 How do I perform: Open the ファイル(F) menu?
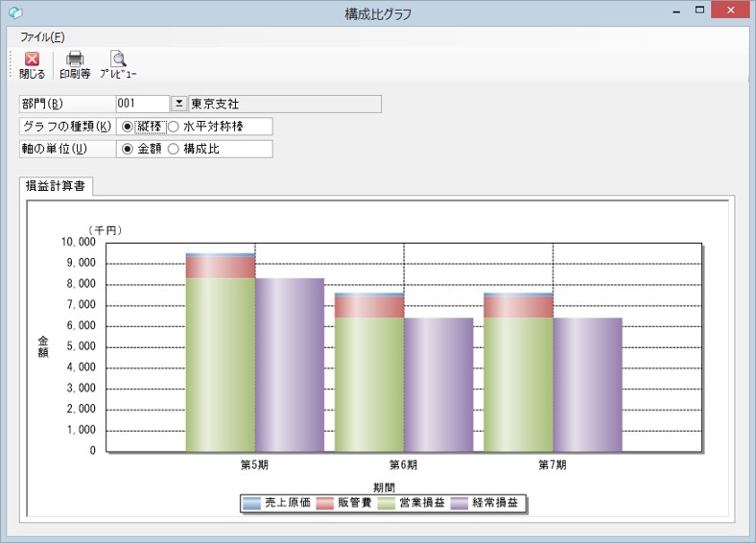(42, 37)
